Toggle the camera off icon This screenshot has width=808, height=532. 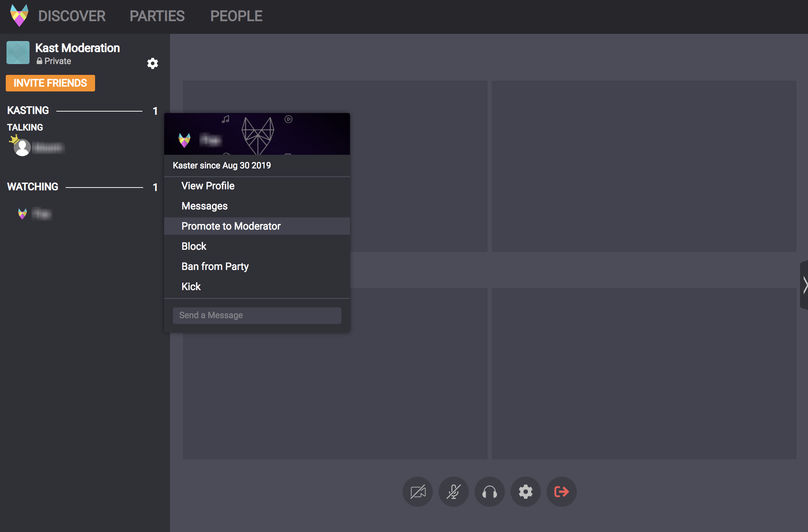[x=418, y=492]
